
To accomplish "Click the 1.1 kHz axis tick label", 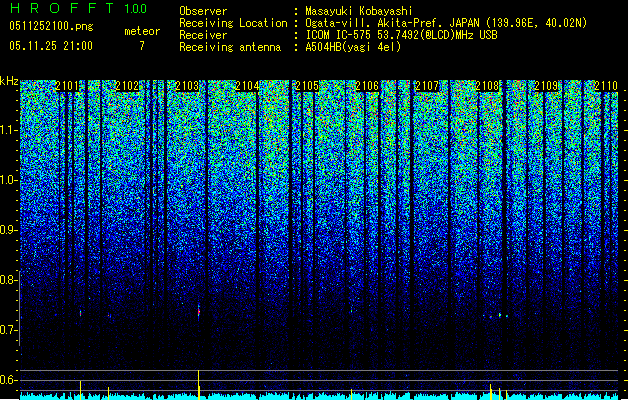I will pos(9,130).
